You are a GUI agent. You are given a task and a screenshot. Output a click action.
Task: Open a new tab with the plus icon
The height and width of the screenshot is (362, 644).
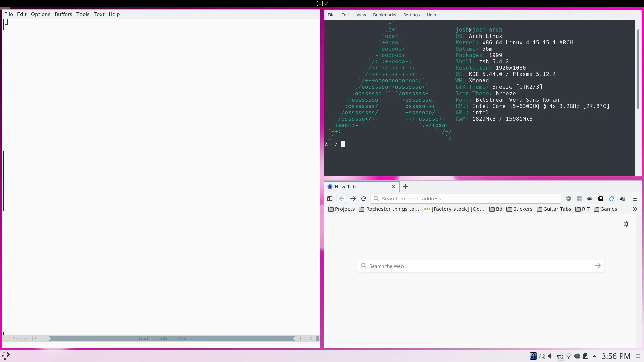coord(405,187)
